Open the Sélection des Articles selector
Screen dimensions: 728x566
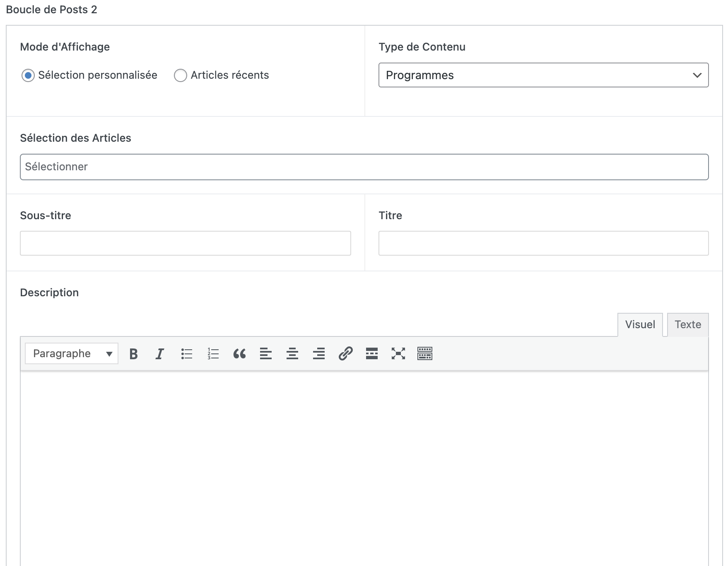coord(364,167)
